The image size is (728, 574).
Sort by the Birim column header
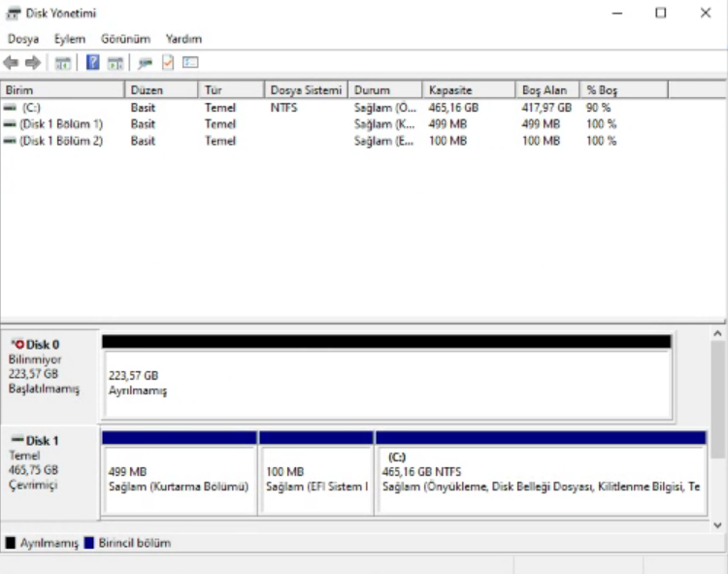tap(63, 89)
